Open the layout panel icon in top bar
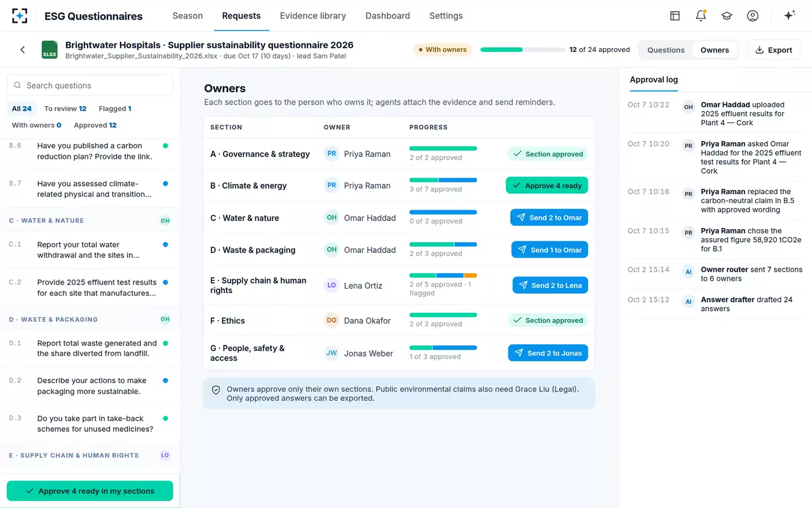 pyautogui.click(x=675, y=16)
